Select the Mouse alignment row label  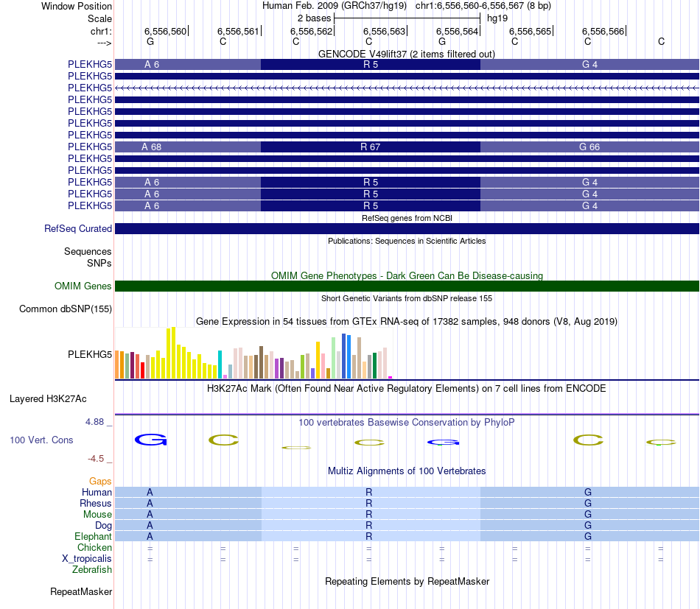tap(97, 515)
